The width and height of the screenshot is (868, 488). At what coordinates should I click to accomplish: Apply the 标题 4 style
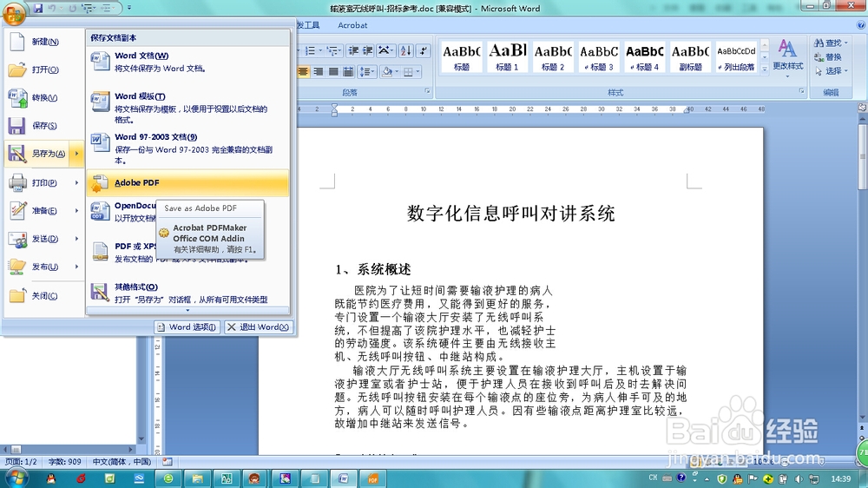click(644, 57)
